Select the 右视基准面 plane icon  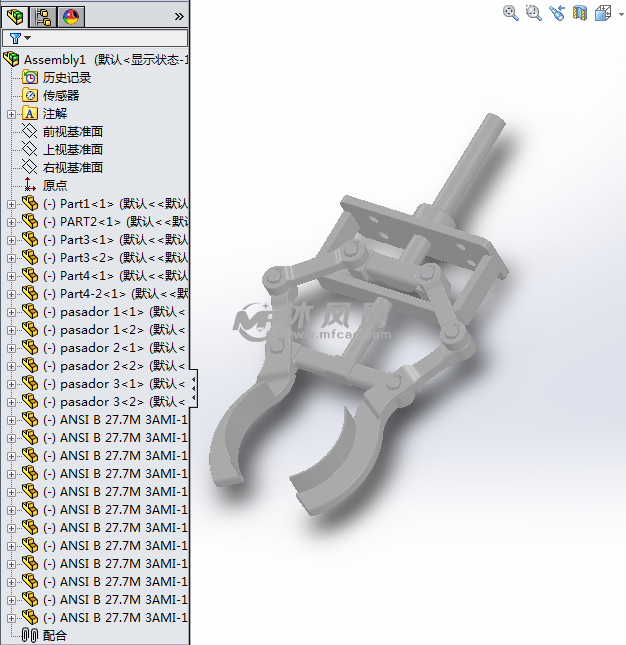[x=30, y=167]
